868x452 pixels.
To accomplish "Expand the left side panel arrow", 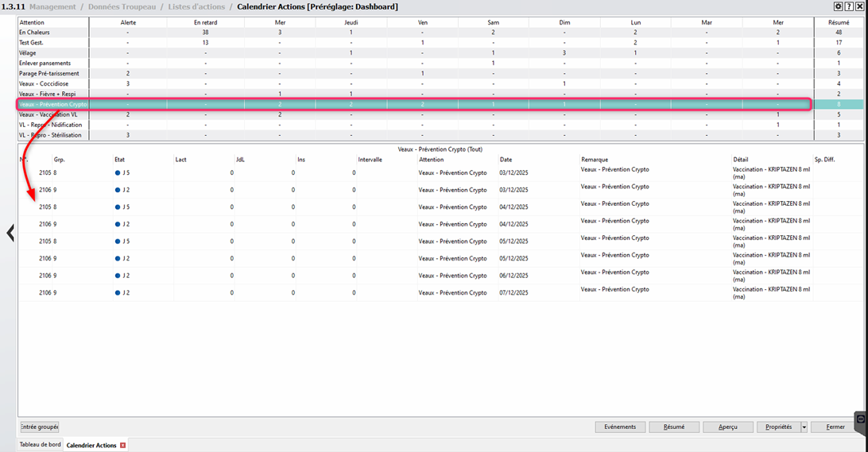I will pos(10,233).
